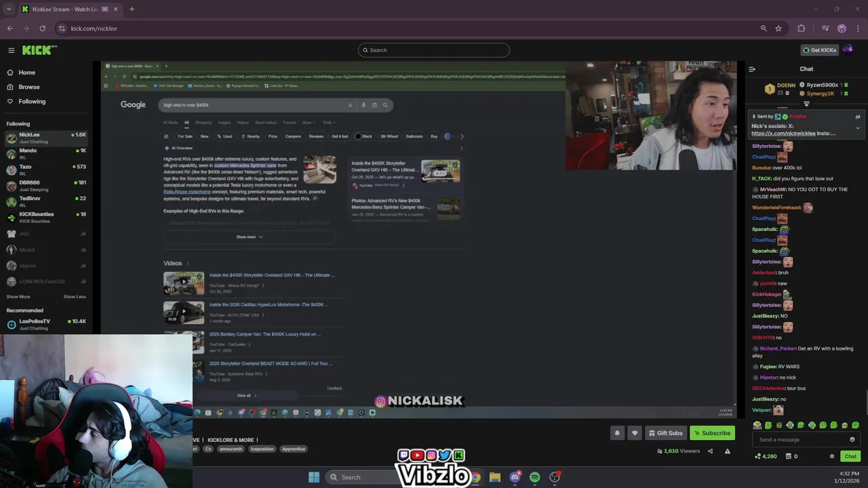Open Browse in the sidebar

pyautogui.click(x=28, y=87)
